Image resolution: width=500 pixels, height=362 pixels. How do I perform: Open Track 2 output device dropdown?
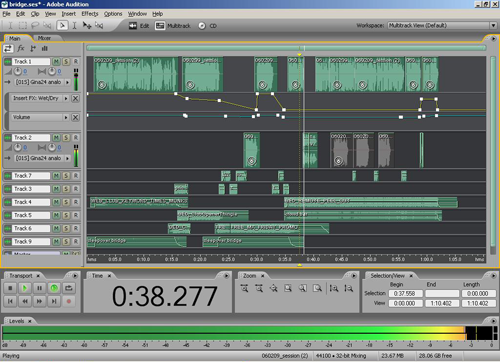(68, 158)
